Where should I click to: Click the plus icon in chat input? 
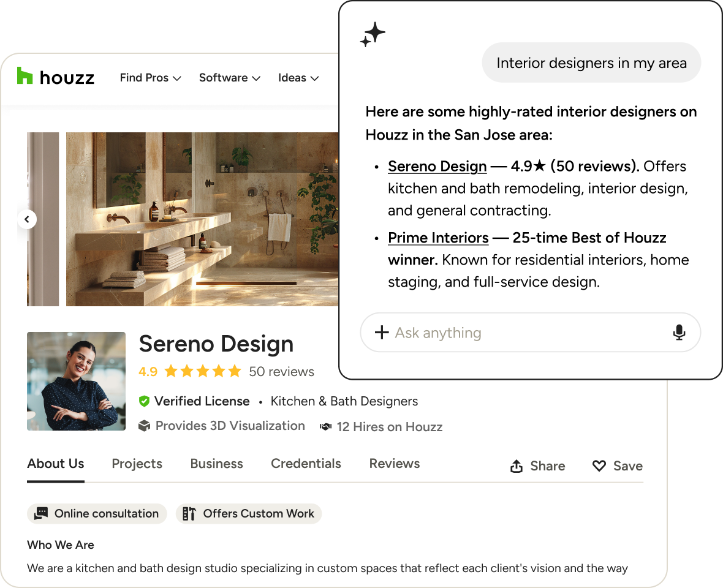pos(382,332)
